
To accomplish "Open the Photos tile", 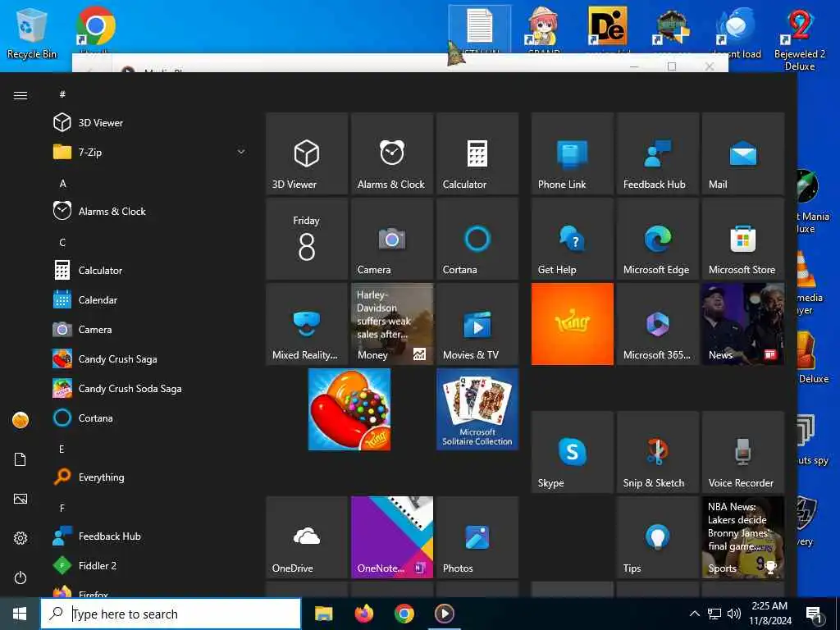I will tap(477, 537).
